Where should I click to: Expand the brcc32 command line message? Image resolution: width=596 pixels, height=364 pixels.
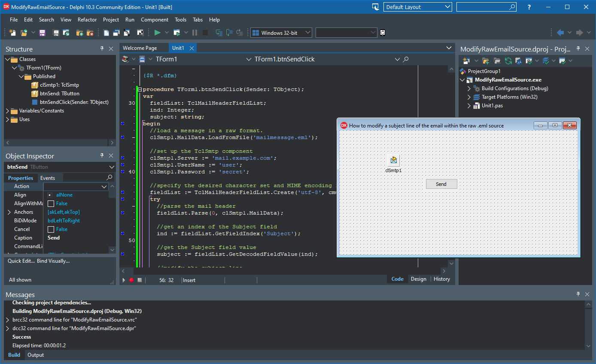8,320
